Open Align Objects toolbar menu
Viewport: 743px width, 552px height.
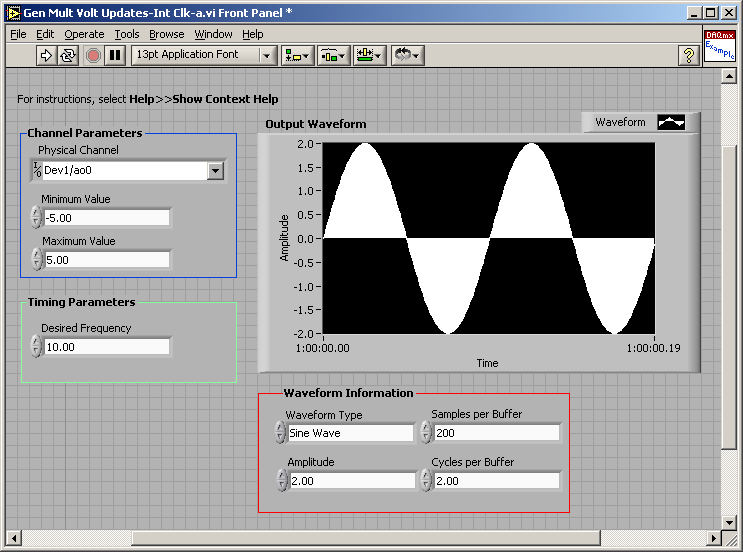click(297, 55)
